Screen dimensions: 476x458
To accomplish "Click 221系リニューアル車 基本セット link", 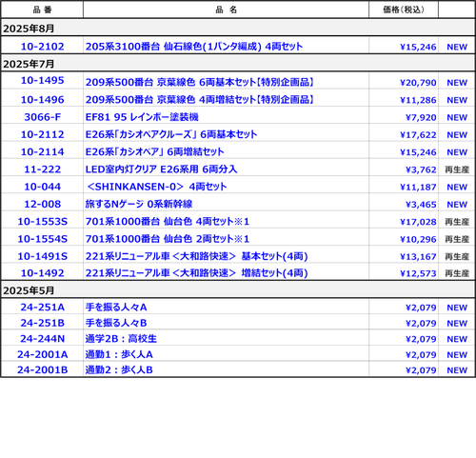I will 196,256.
